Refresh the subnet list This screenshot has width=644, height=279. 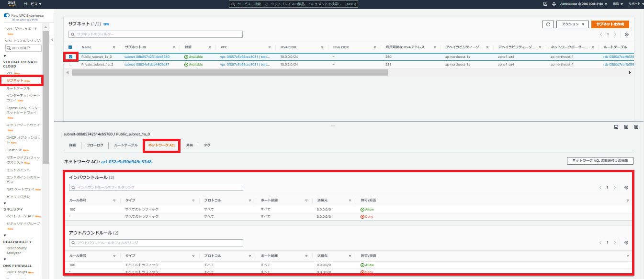tap(548, 24)
